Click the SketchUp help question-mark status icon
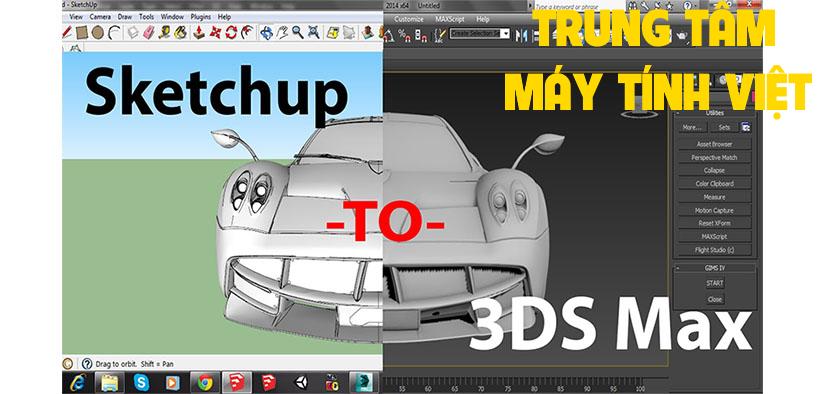 point(87,363)
